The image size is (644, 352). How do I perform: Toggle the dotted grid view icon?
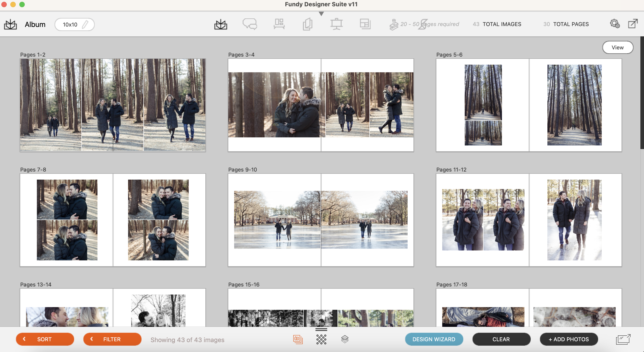321,339
